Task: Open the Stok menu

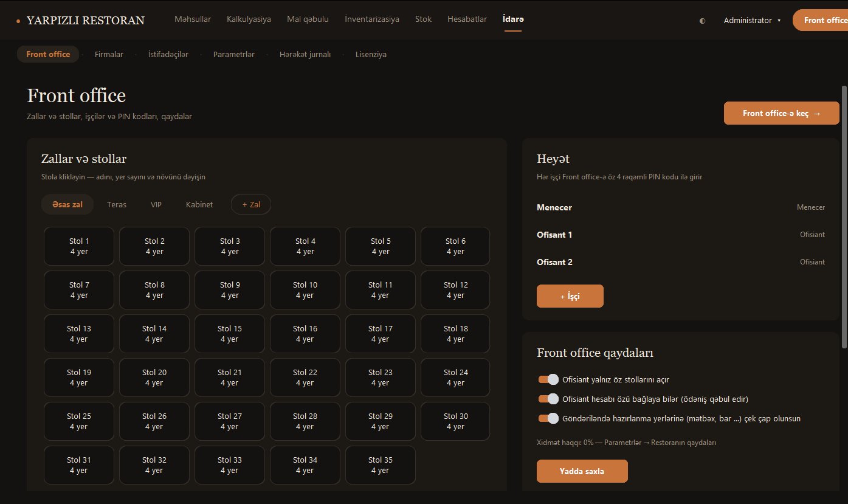Action: [x=423, y=19]
